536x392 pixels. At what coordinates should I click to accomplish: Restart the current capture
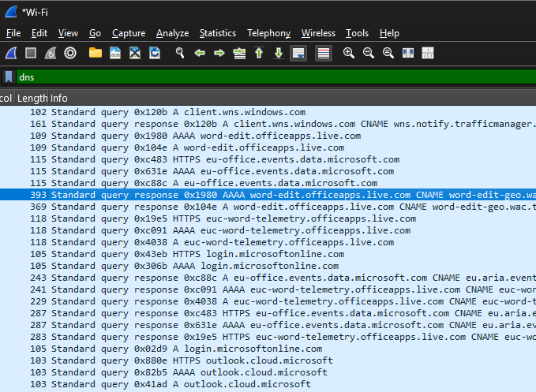[x=51, y=53]
